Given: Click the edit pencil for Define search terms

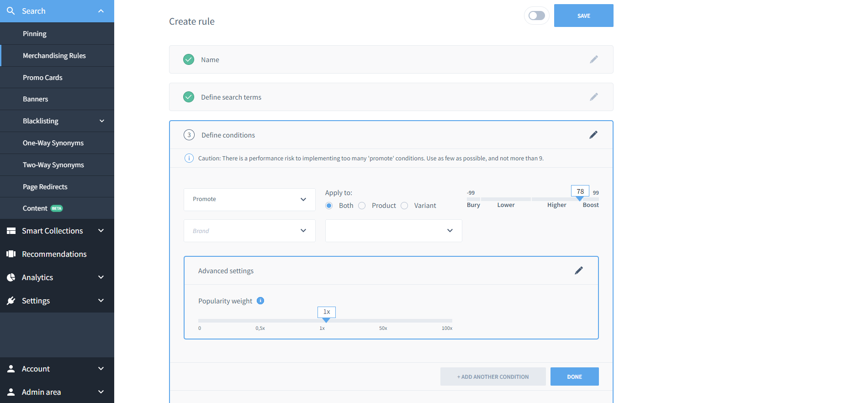Looking at the screenshot, I should coord(593,97).
